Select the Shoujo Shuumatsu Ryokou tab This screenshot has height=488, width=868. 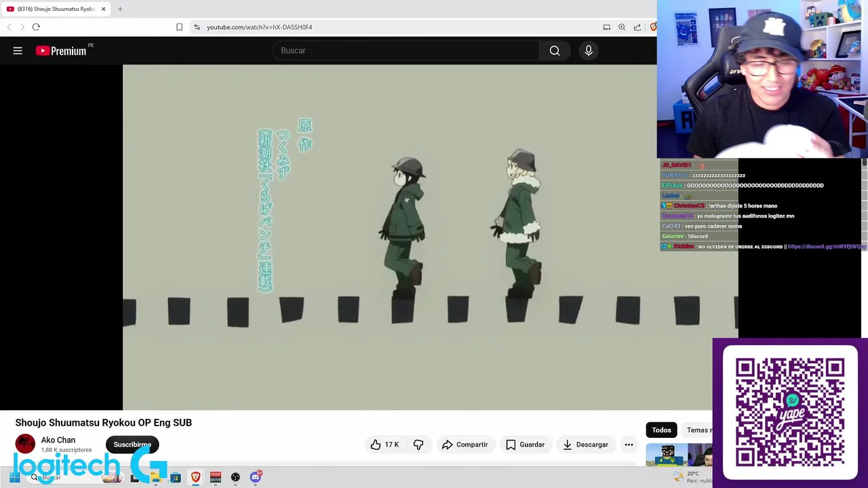(x=54, y=9)
